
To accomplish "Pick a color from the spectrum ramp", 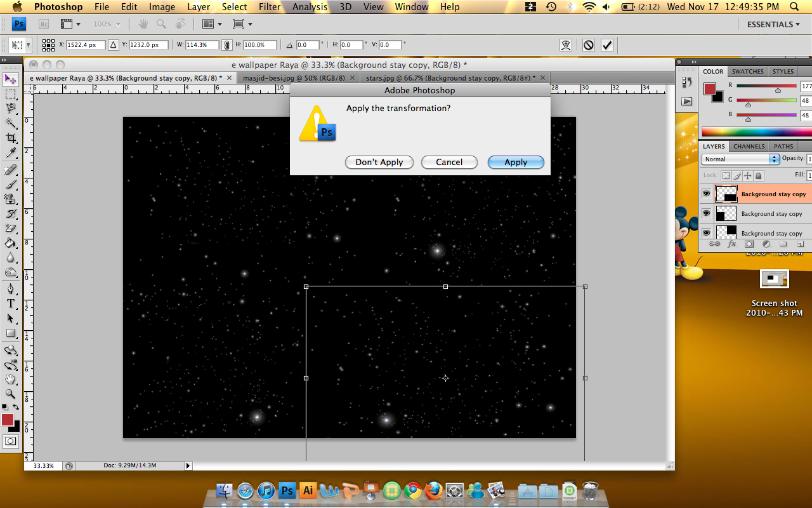I will [x=756, y=132].
